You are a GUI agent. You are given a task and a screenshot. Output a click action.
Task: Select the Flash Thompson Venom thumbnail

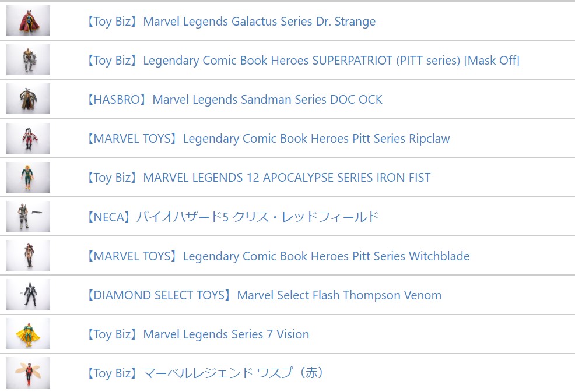click(28, 295)
